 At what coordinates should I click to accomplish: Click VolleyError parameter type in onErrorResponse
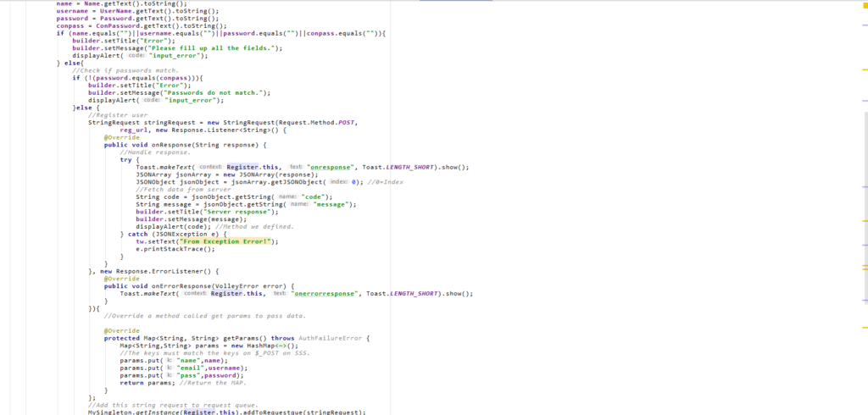click(240, 286)
